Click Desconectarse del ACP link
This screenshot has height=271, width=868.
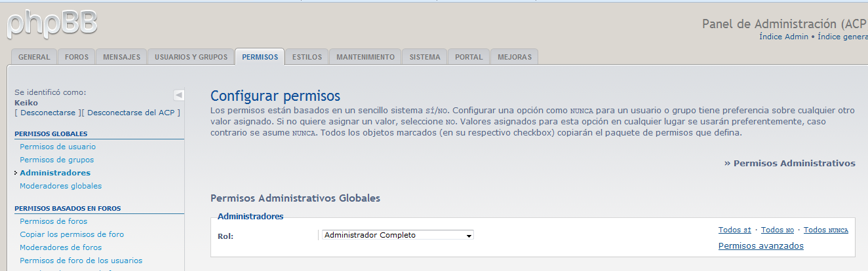coord(131,113)
